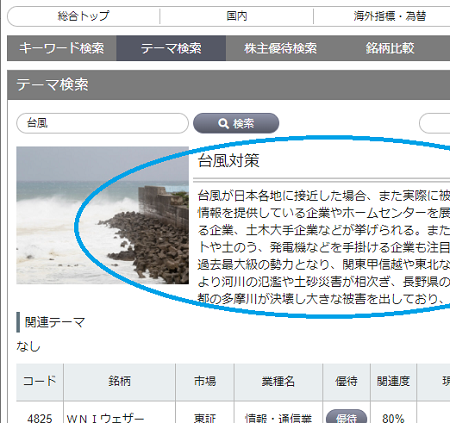
Task: Click the 検索 search button
Action: click(x=236, y=123)
